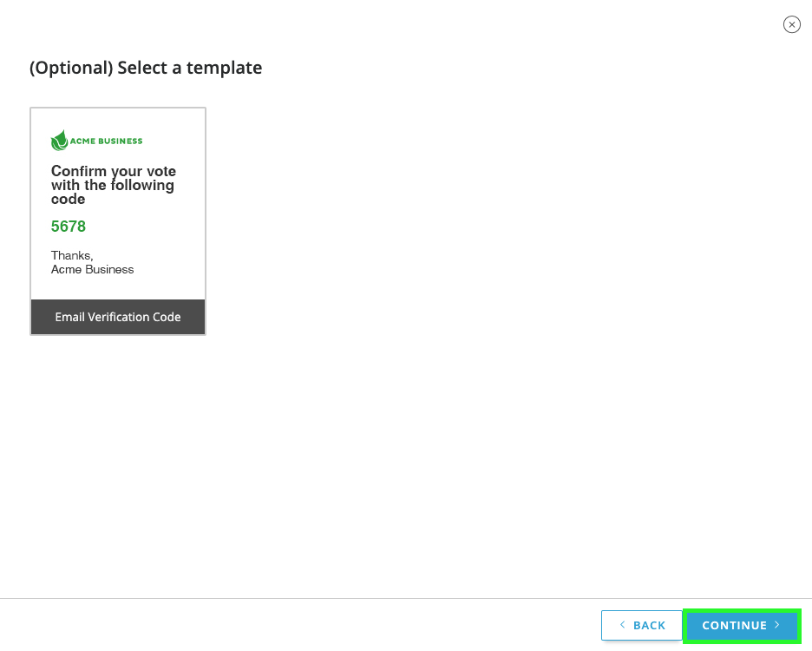This screenshot has width=812, height=651.
Task: Click the ACME BUSINESS logo wordmark
Action: (107, 141)
